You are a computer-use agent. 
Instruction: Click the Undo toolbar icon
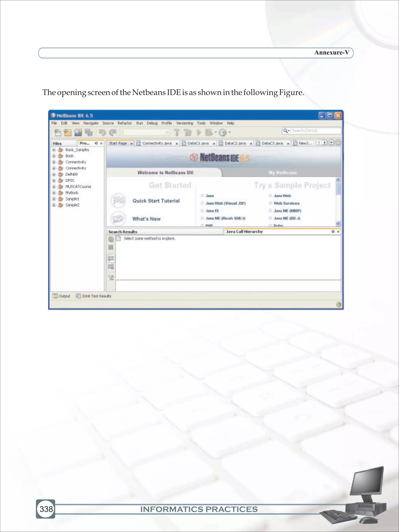pyautogui.click(x=102, y=132)
